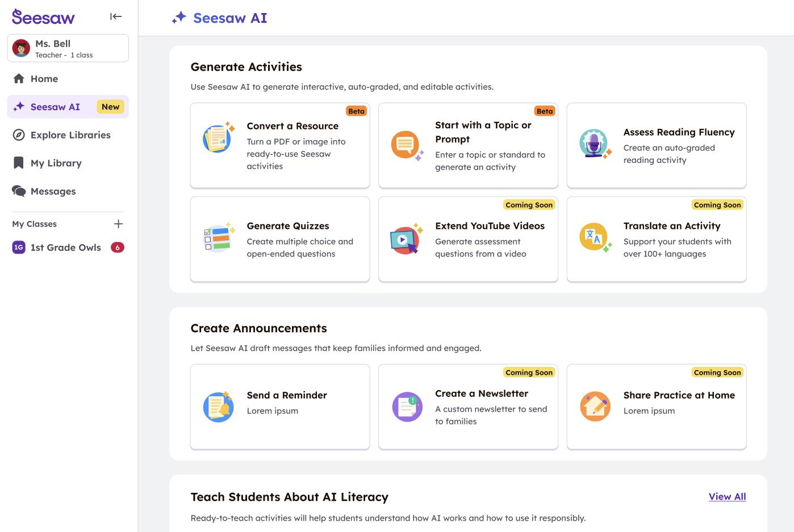
Task: Click the View All link
Action: [x=728, y=496]
